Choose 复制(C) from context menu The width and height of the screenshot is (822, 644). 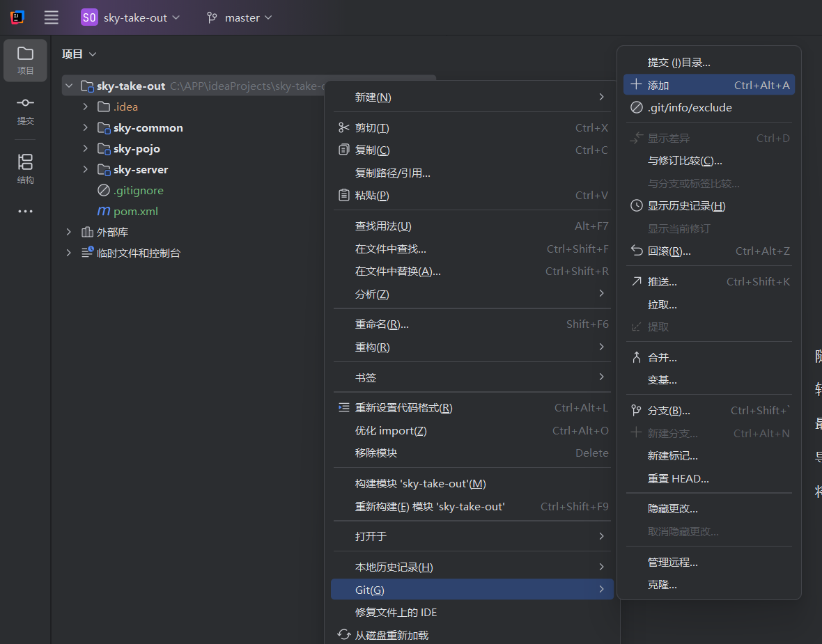[472, 150]
